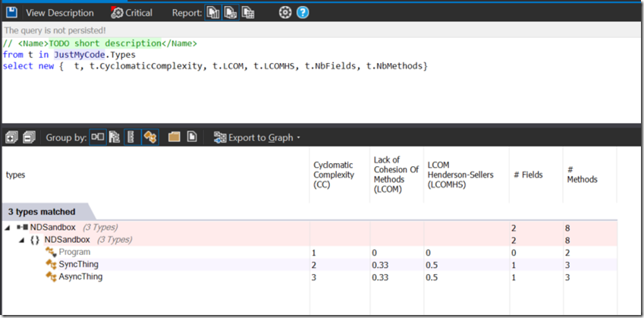
Task: Select the 3 types matched tab
Action: click(42, 212)
